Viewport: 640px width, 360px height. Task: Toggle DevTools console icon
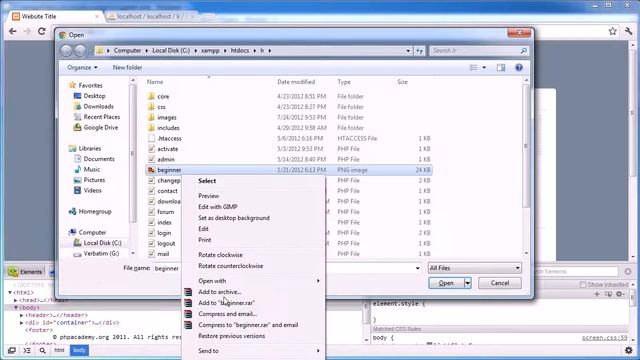click(x=27, y=351)
